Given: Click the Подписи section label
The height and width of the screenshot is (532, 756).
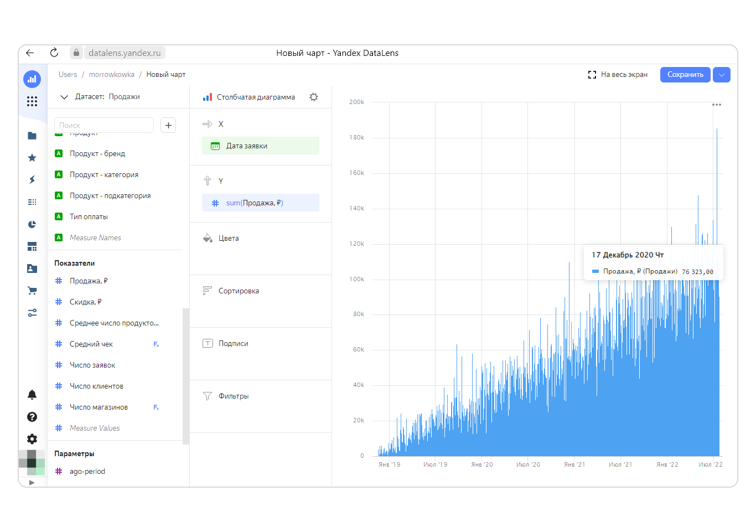Looking at the screenshot, I should point(233,343).
